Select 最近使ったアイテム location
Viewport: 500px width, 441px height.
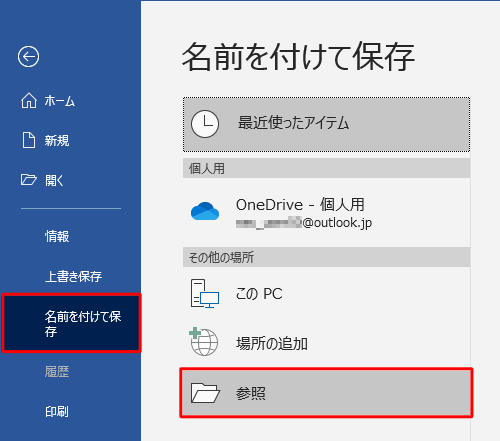[326, 124]
